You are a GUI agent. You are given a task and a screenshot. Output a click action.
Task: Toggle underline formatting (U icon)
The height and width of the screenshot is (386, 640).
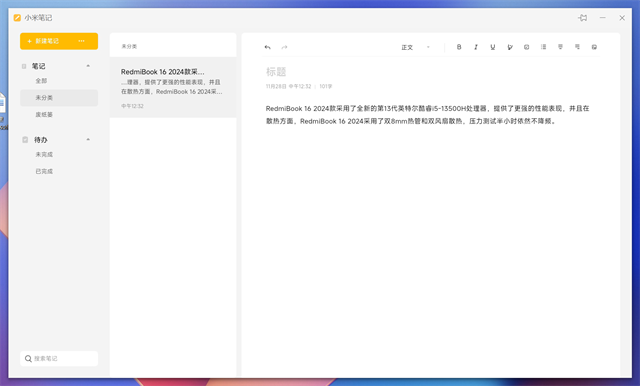[x=493, y=47]
